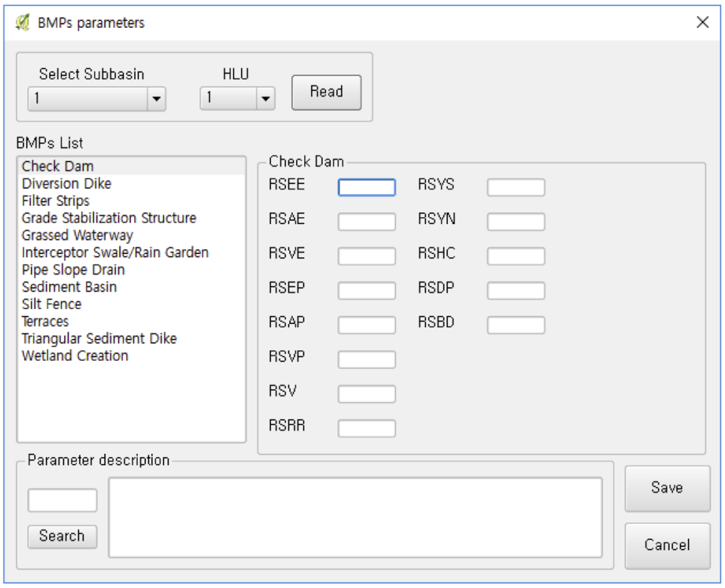The width and height of the screenshot is (725, 588).
Task: Click the RSRR input field
Action: click(x=366, y=428)
